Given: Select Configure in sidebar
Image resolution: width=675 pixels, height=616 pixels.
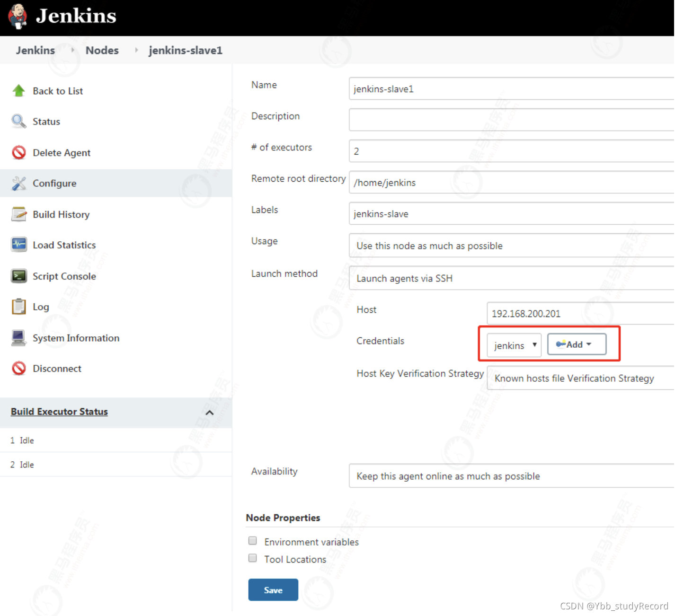Looking at the screenshot, I should point(54,183).
